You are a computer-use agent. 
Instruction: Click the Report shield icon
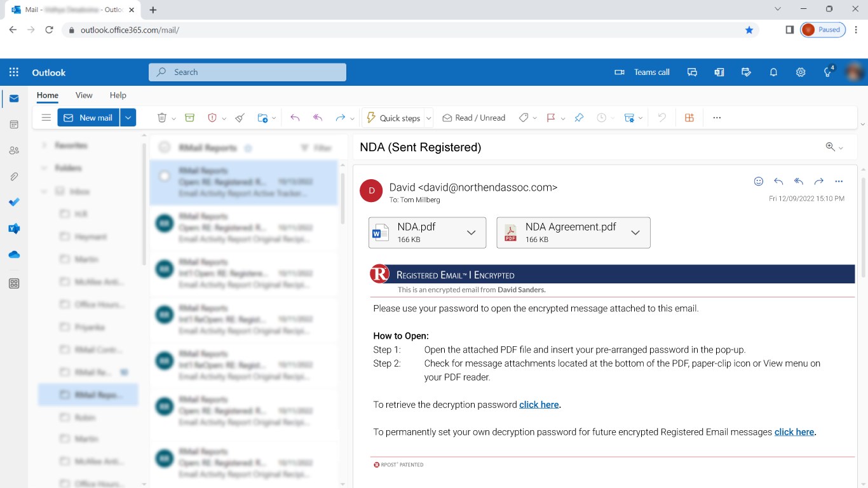[212, 118]
